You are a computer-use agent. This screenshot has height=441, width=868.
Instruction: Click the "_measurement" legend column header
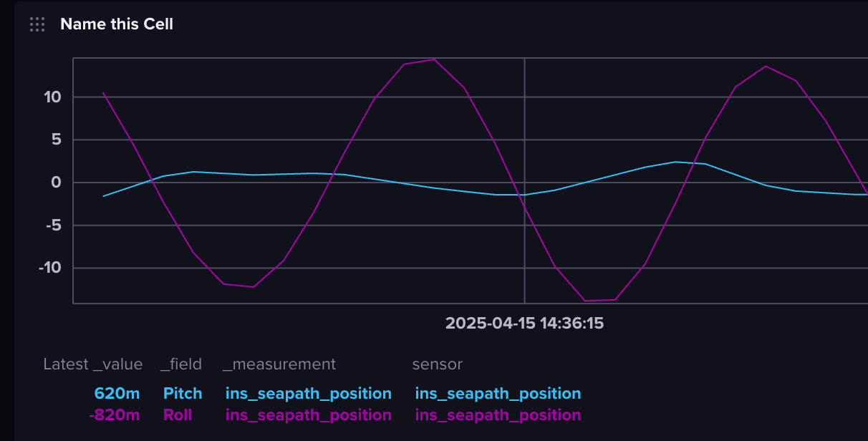tap(279, 364)
